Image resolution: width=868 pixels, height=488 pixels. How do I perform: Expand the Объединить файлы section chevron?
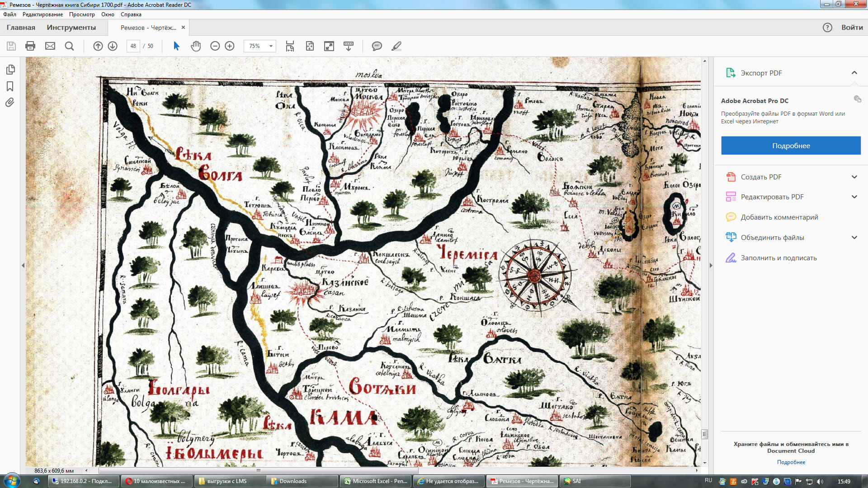pyautogui.click(x=854, y=238)
